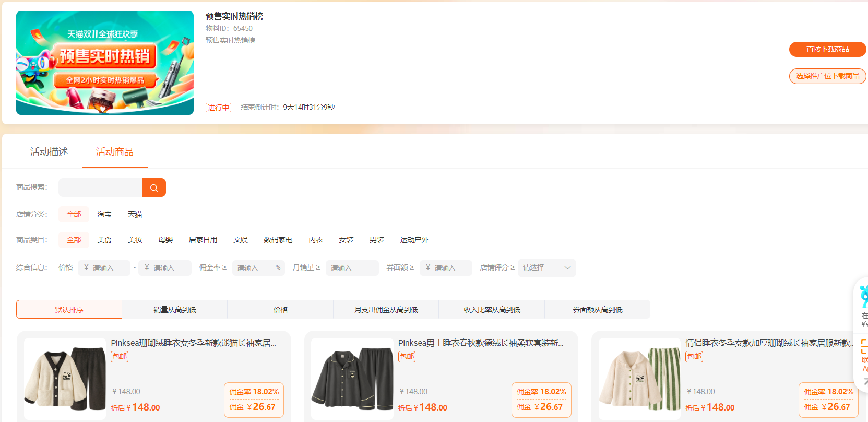Click the 佣金率 percentage input field
The image size is (868, 422).
coord(258,268)
